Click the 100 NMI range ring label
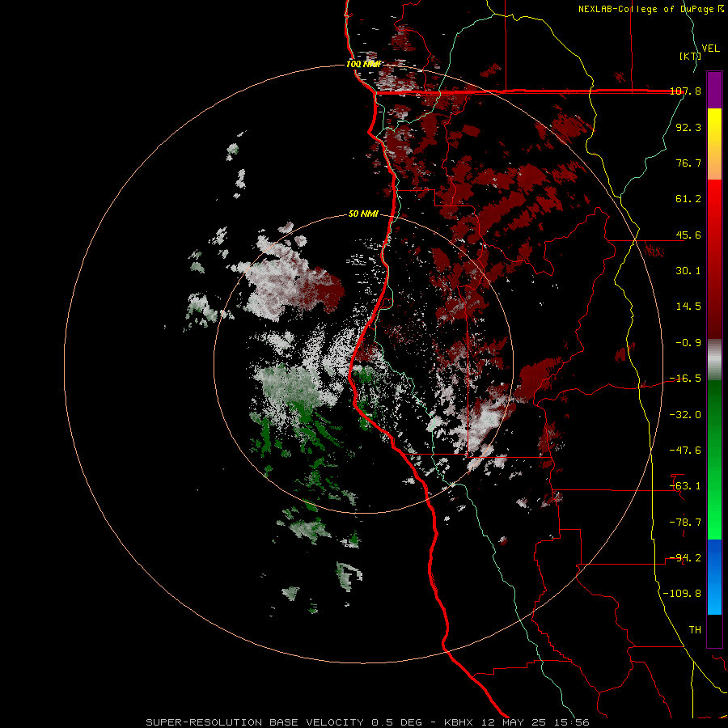 click(x=363, y=64)
